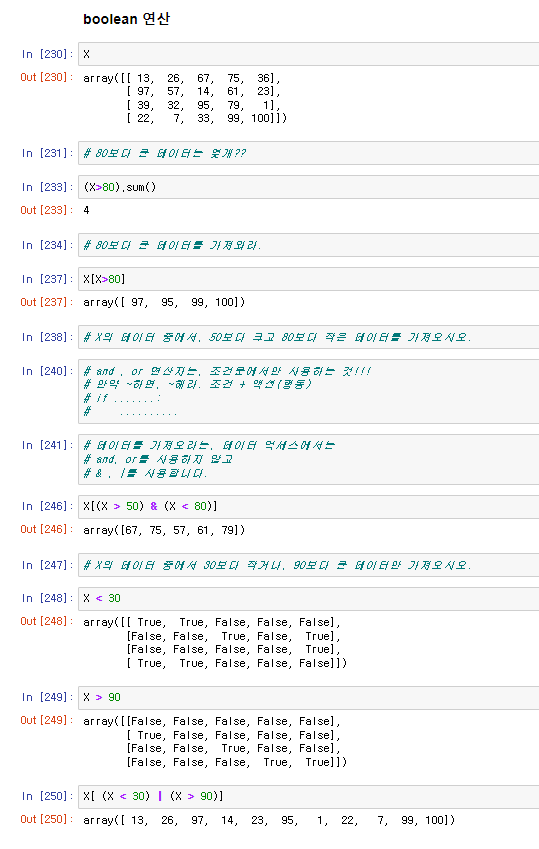This screenshot has height=849, width=539.
Task: Click the comment cell In [241]
Action: point(308,459)
